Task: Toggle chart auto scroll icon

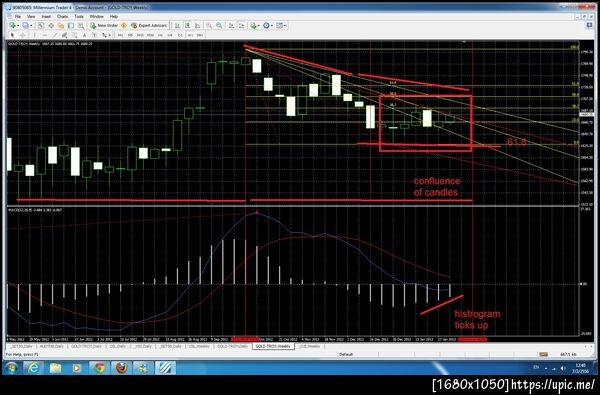Action: pyautogui.click(x=232, y=25)
